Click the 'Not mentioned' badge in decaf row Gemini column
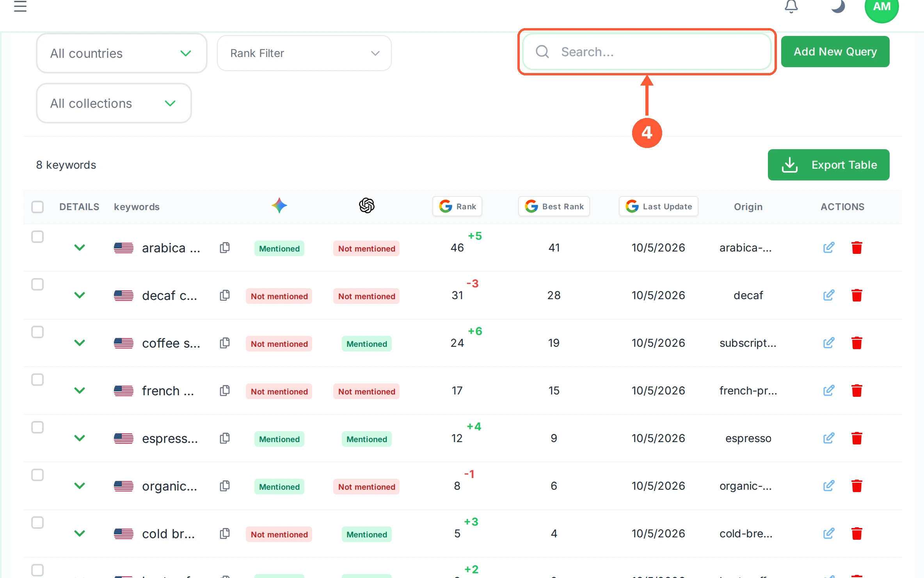 coord(279,296)
